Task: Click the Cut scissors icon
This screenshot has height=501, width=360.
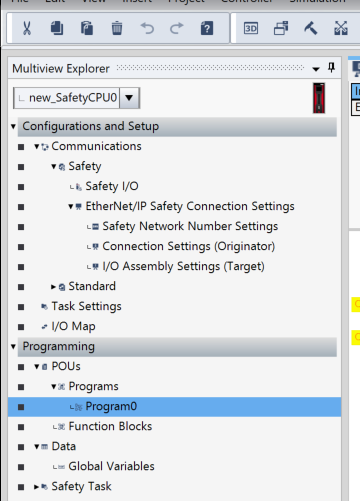Action: pyautogui.click(x=27, y=28)
